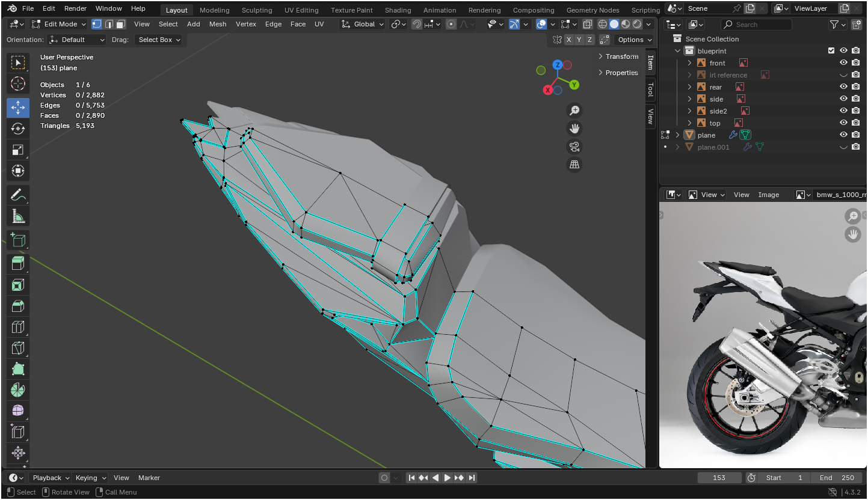Select the Extrude Region tool
The height and width of the screenshot is (500, 868).
pyautogui.click(x=18, y=264)
